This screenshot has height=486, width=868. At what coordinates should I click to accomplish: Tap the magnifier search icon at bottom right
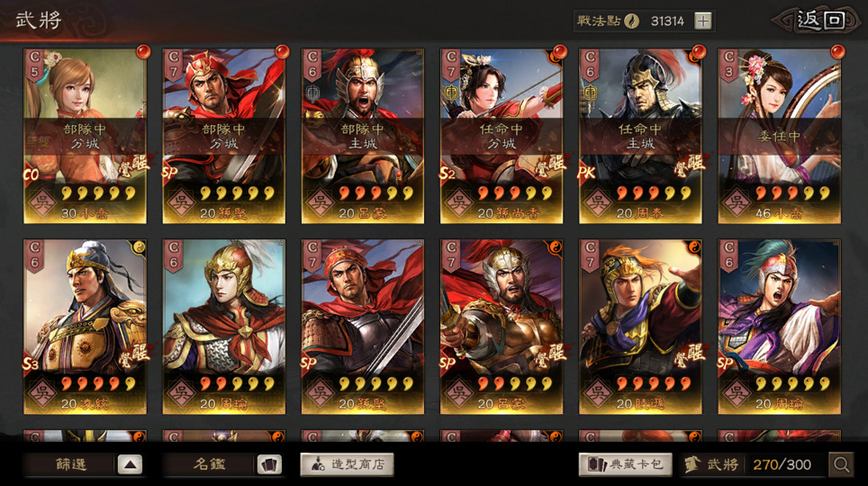pyautogui.click(x=841, y=464)
